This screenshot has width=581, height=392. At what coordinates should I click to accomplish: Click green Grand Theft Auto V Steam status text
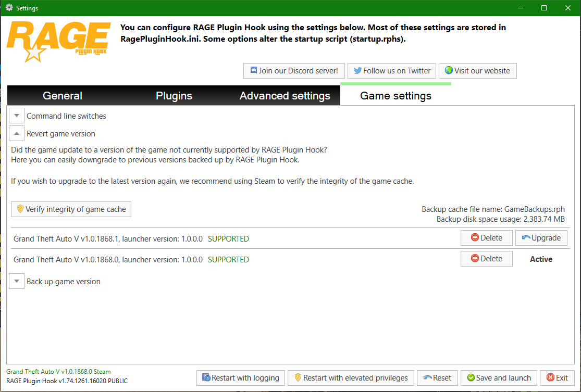coord(58,371)
